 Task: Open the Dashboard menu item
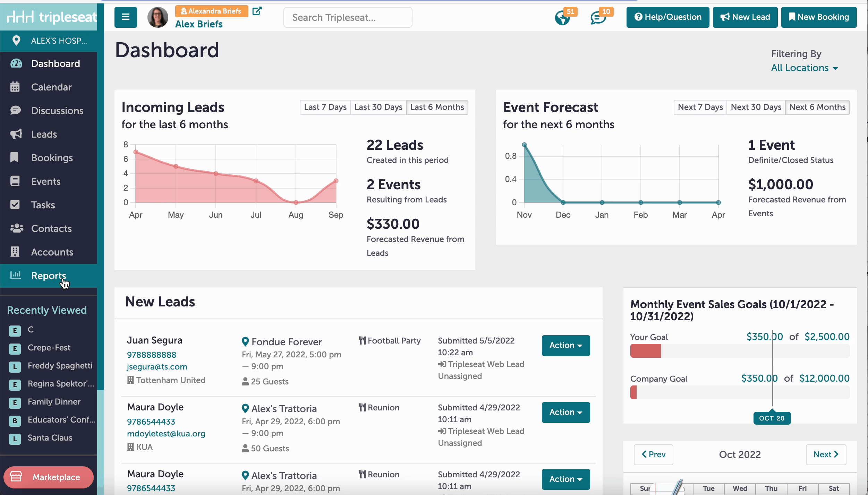click(49, 63)
